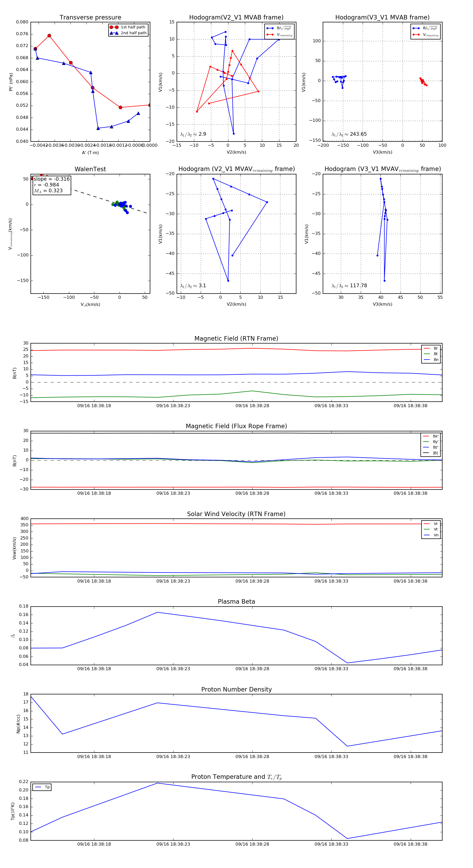Click the "Magnetic Field (RTN Frame)" title
The height and width of the screenshot is (868, 473).
click(x=236, y=339)
